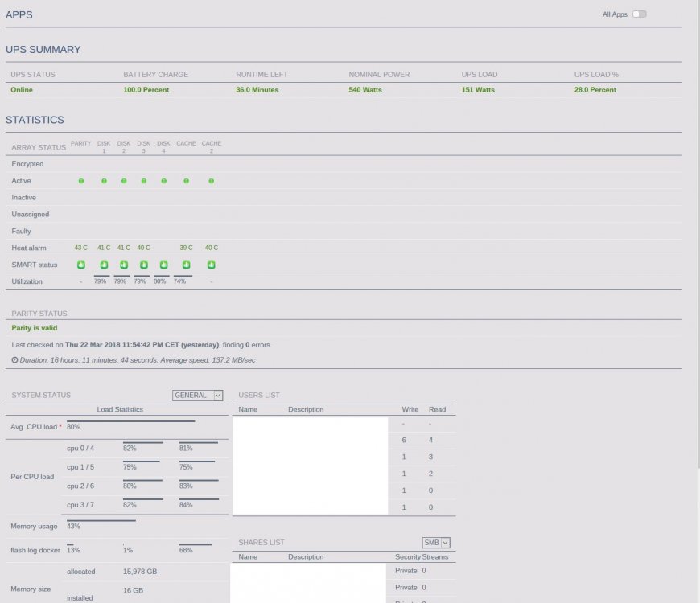Click the APPS section heading
The image size is (700, 603).
point(19,14)
